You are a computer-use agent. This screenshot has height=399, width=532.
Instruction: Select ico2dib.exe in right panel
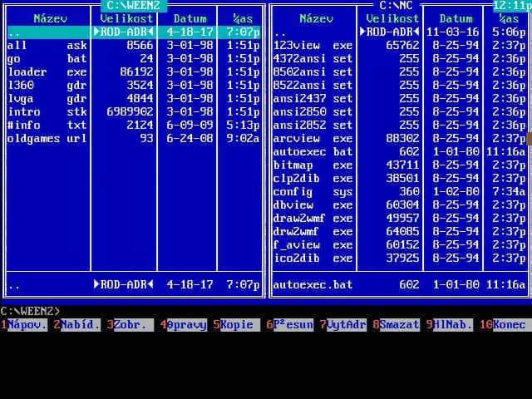click(x=399, y=259)
